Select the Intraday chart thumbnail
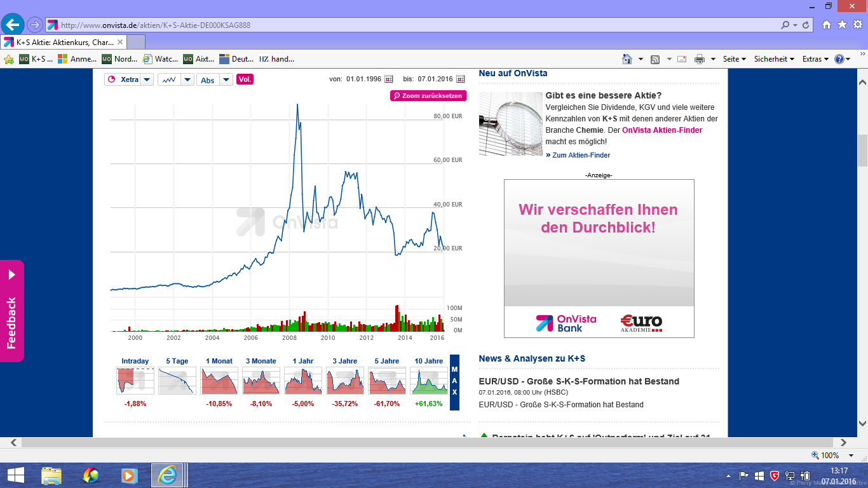Image resolution: width=868 pixels, height=488 pixels. click(x=135, y=381)
